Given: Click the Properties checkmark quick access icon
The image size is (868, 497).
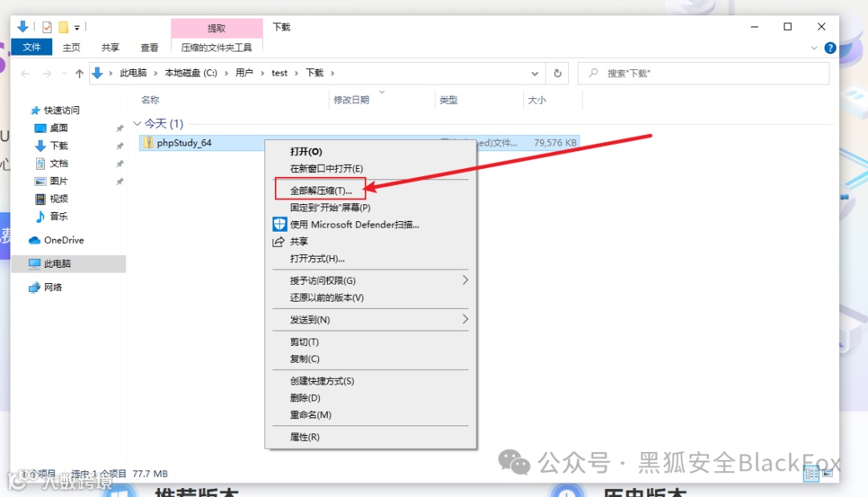Looking at the screenshot, I should [x=47, y=27].
